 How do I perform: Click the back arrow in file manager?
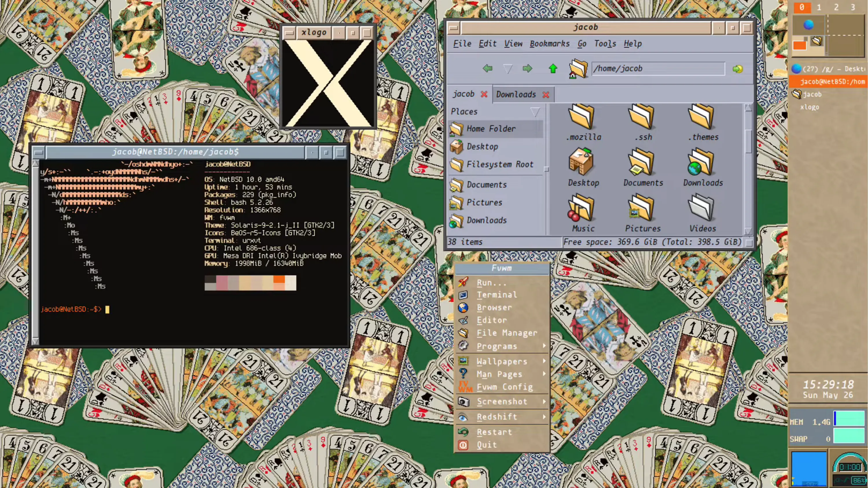[x=488, y=69]
